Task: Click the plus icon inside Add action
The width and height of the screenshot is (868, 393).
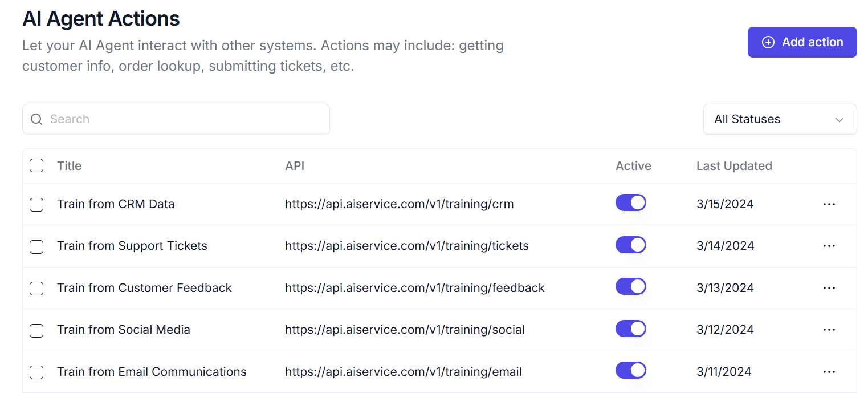Action: point(768,42)
